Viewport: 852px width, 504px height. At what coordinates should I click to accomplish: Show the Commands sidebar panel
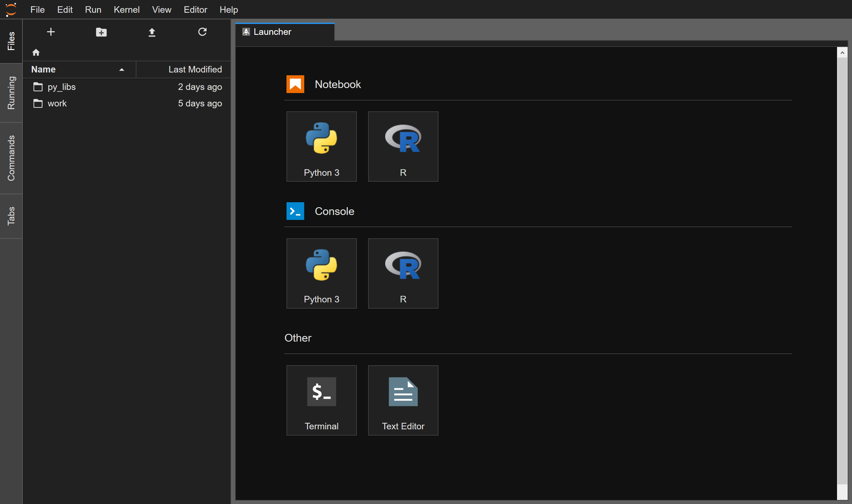click(x=11, y=158)
